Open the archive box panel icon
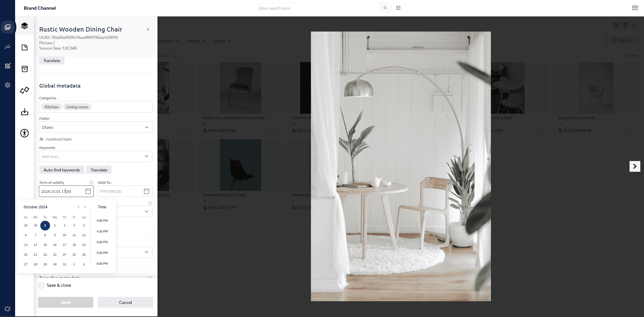This screenshot has width=644, height=317. click(25, 69)
